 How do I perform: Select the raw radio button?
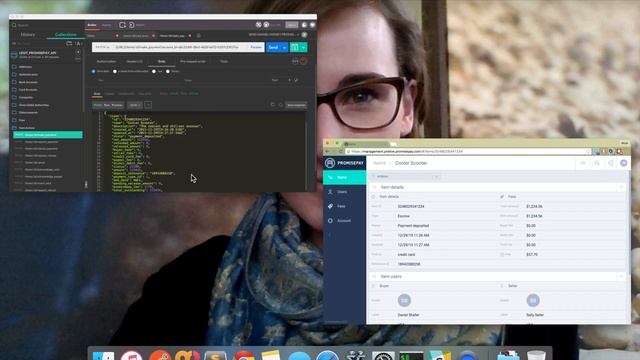click(x=154, y=71)
